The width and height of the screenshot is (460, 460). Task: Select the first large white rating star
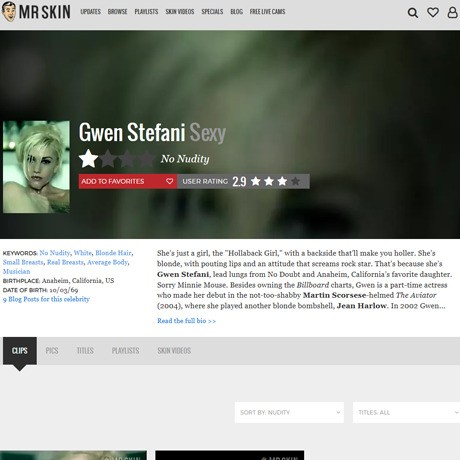coord(88,159)
